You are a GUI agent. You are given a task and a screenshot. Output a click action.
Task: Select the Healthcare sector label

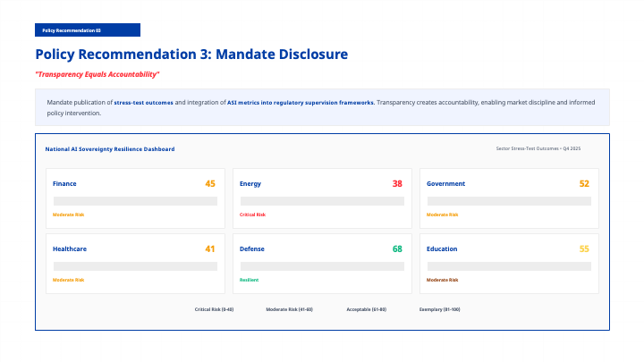point(70,248)
